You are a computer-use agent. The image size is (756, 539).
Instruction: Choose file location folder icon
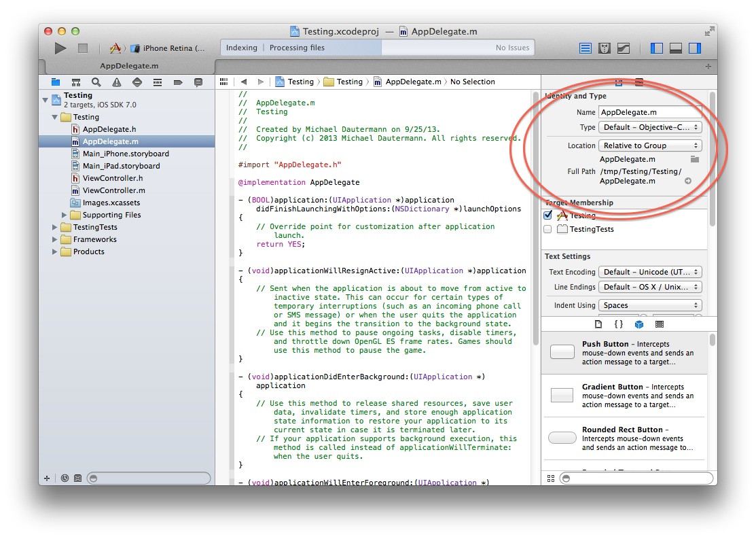pyautogui.click(x=695, y=159)
